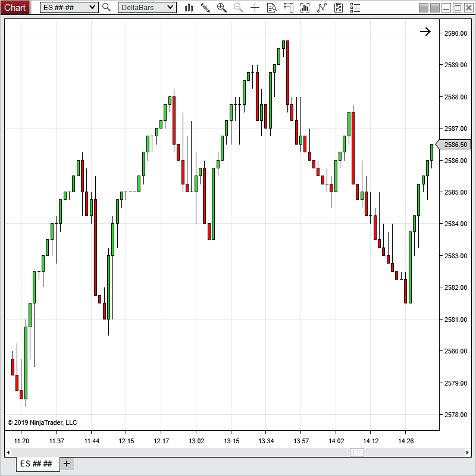Expand the ES ##-## instrument dropdown
This screenshot has height=476, width=476.
point(92,7)
